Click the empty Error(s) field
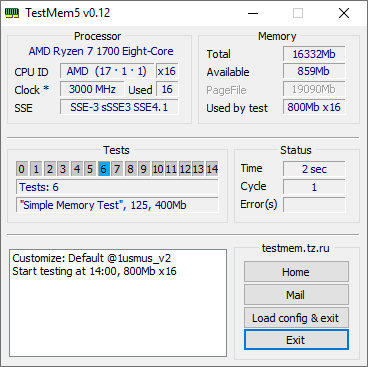Viewport: 368px width, 367px height. [314, 205]
